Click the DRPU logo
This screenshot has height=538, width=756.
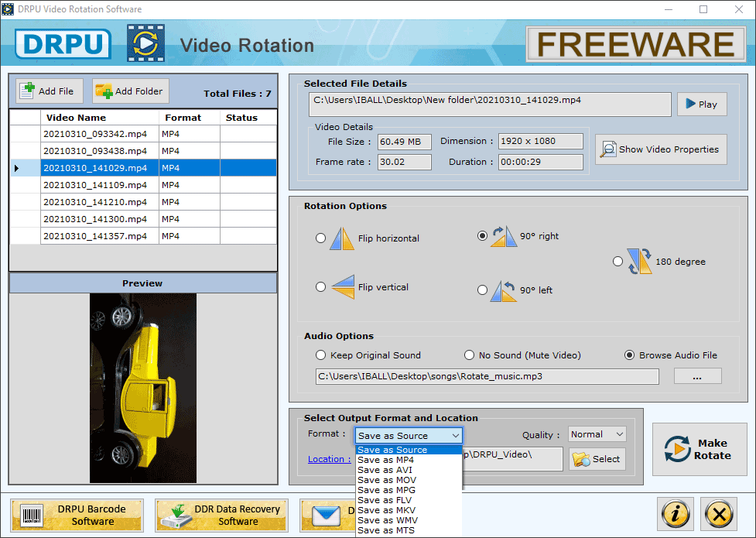tap(63, 44)
